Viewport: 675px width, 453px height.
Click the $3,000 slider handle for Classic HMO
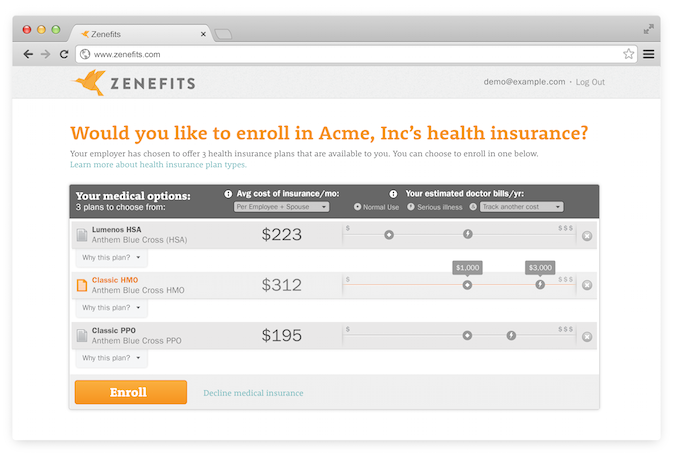pyautogui.click(x=540, y=285)
